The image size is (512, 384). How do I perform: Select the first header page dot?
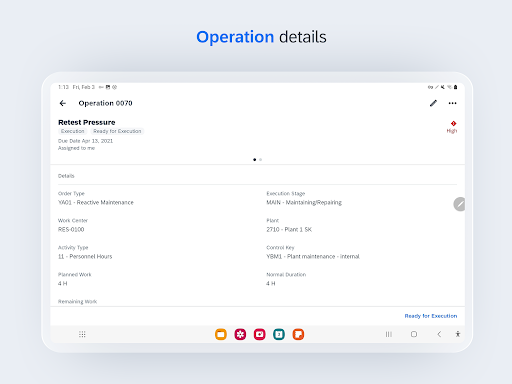pos(255,160)
